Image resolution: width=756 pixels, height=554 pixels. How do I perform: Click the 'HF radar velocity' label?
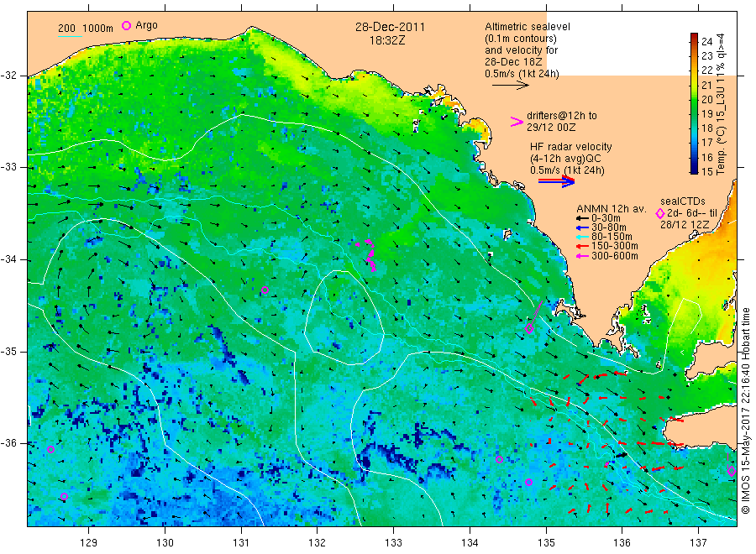[x=571, y=146]
